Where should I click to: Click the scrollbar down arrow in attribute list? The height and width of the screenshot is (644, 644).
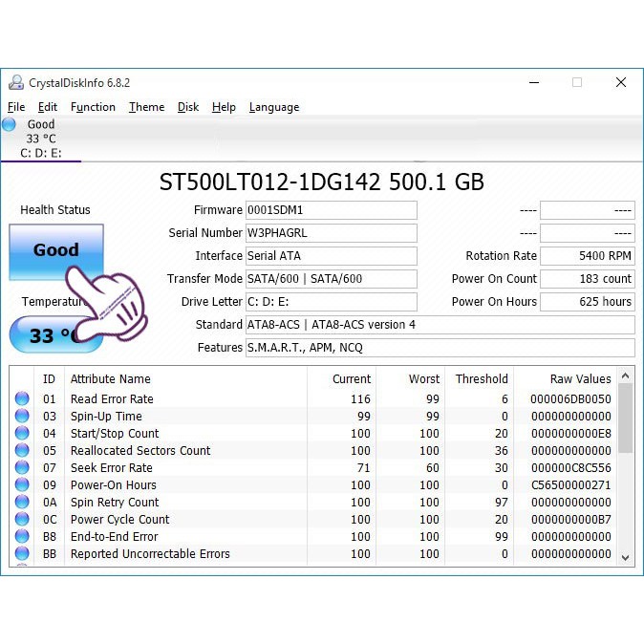626,557
